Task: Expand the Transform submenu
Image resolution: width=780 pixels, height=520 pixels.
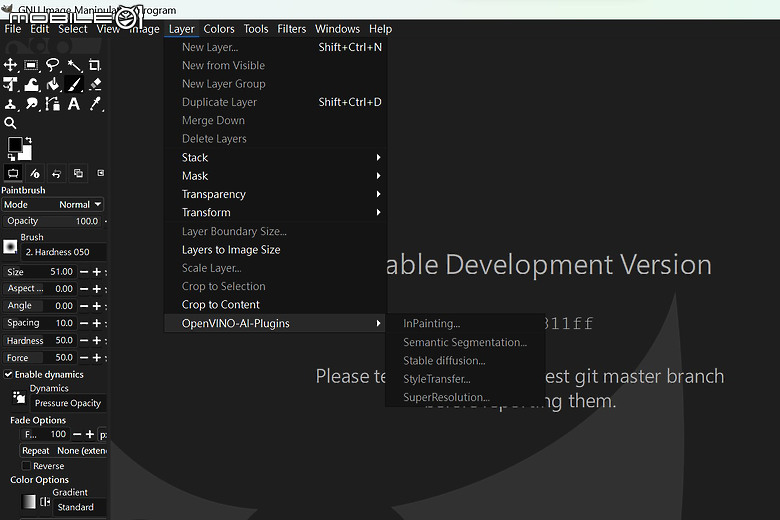Action: tap(276, 212)
